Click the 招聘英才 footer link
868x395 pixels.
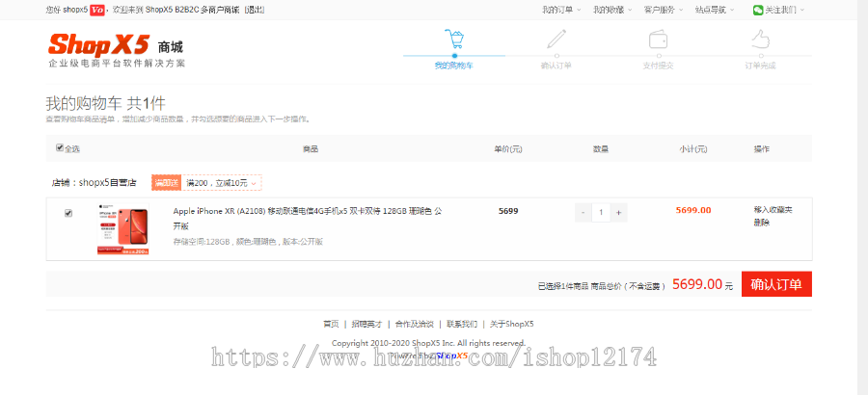point(367,324)
